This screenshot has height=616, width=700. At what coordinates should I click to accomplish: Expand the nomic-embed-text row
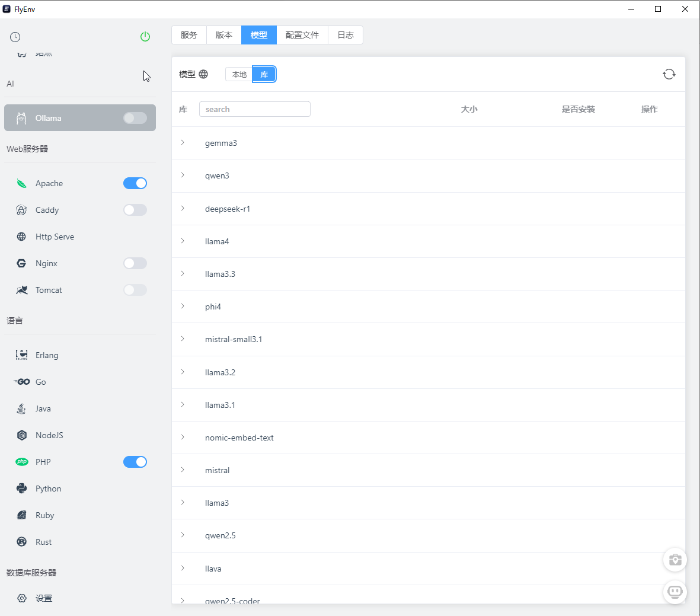(x=183, y=437)
